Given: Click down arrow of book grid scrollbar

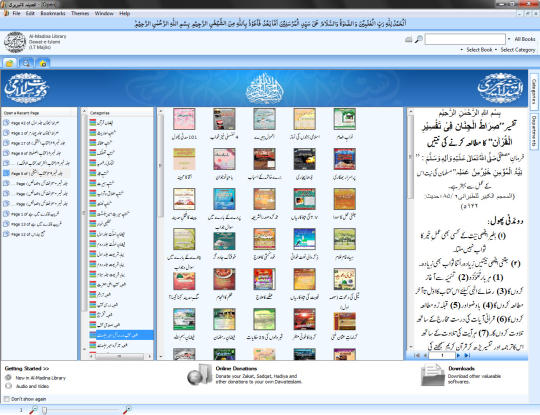Looking at the screenshot, I should [x=160, y=356].
